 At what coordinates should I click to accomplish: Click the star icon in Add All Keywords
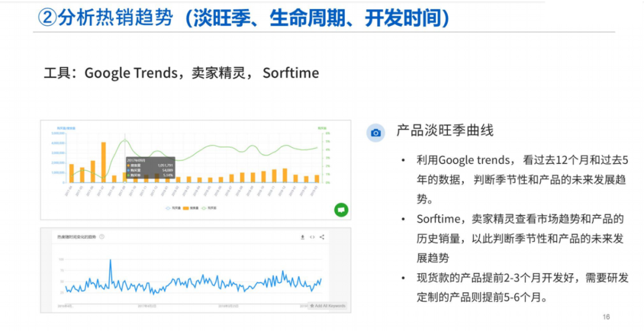312,305
